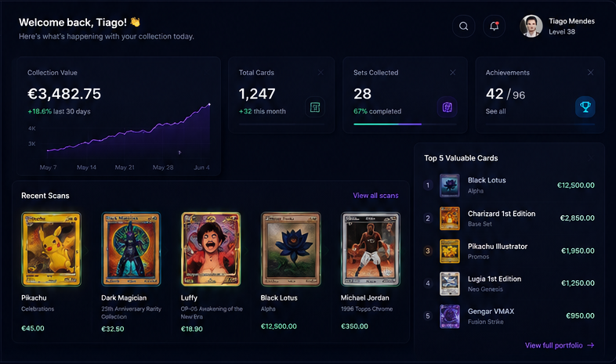616x364 pixels.
Task: Open the Pikachu scanned card thumbnail
Action: point(51,249)
